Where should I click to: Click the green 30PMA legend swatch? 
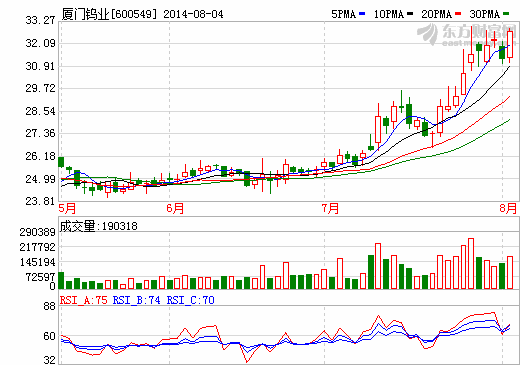(x=506, y=14)
